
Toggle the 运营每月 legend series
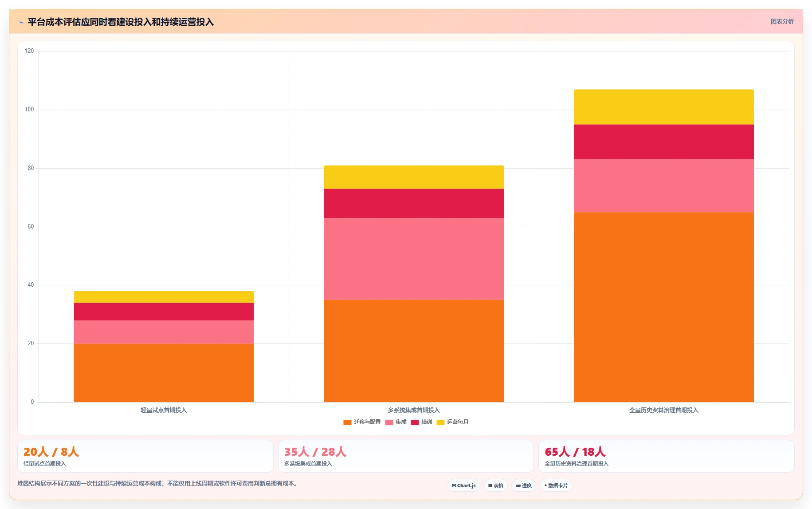[452, 422]
